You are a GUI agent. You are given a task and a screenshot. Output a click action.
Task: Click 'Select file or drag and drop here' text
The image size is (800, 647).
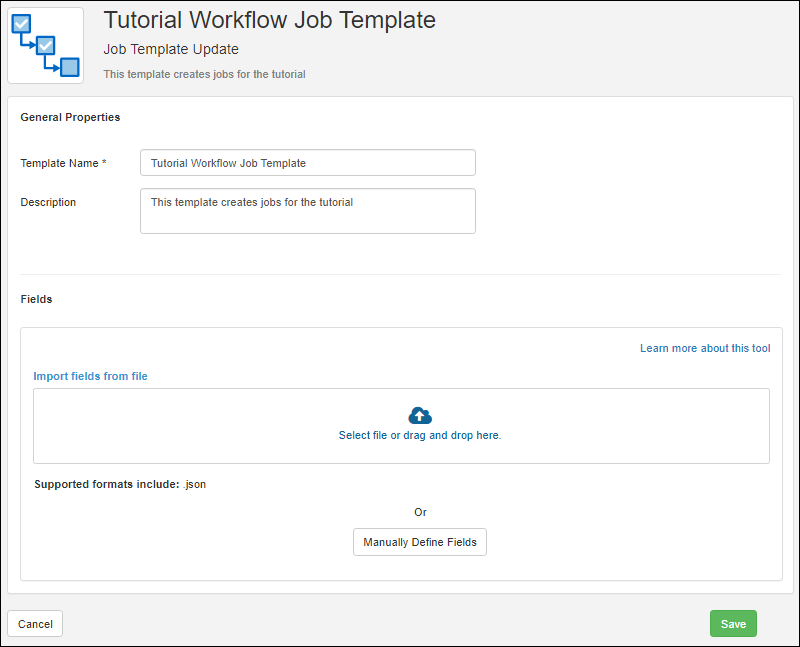(x=420, y=436)
